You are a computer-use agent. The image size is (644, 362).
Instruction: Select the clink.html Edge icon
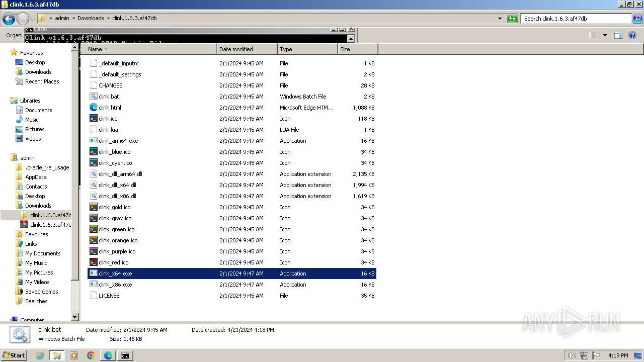(x=93, y=108)
